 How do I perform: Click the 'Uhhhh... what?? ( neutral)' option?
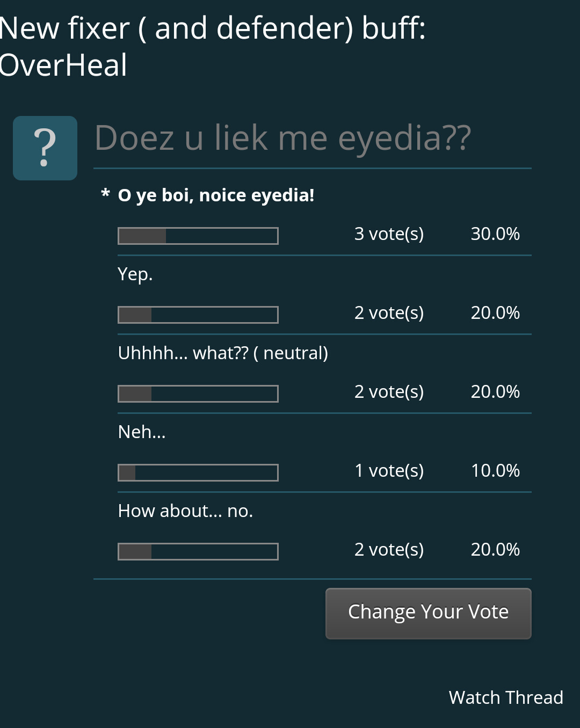pos(223,353)
